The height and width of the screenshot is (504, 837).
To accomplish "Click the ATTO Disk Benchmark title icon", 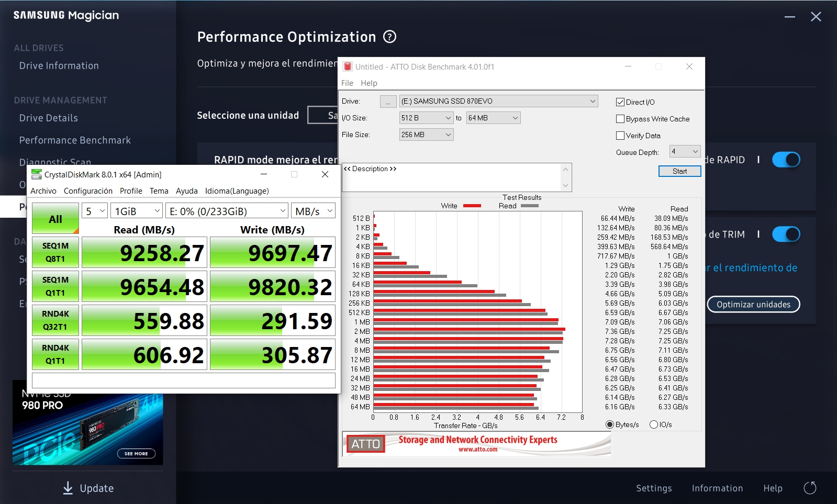I will click(x=347, y=66).
